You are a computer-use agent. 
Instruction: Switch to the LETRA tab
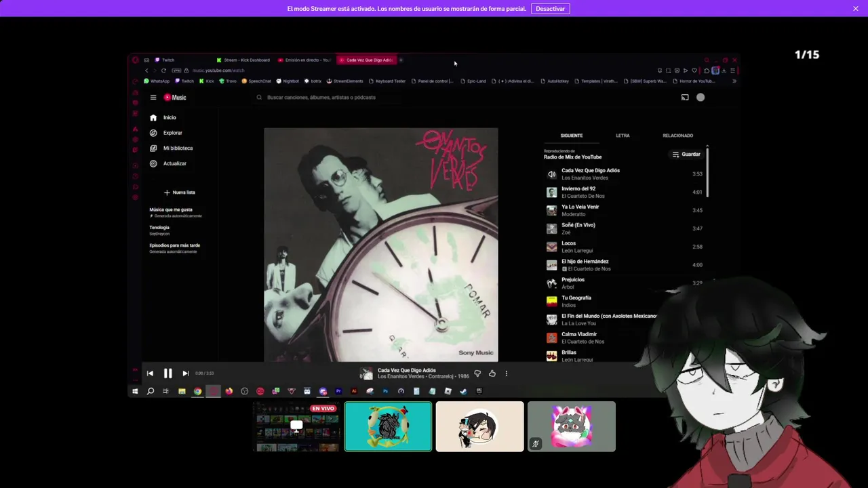pos(623,136)
